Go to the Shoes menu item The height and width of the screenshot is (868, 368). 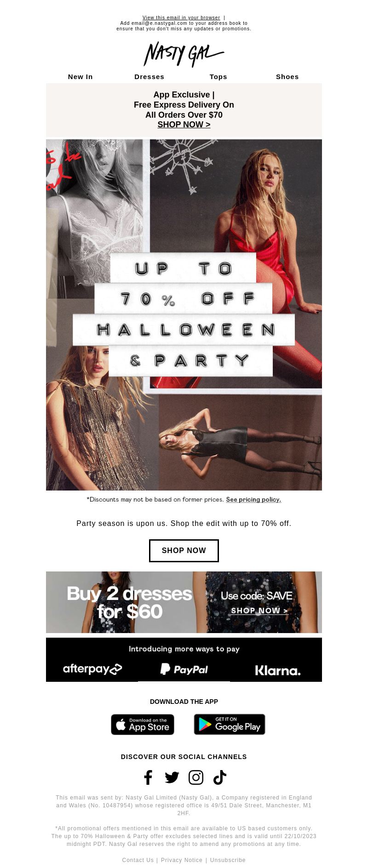point(287,77)
